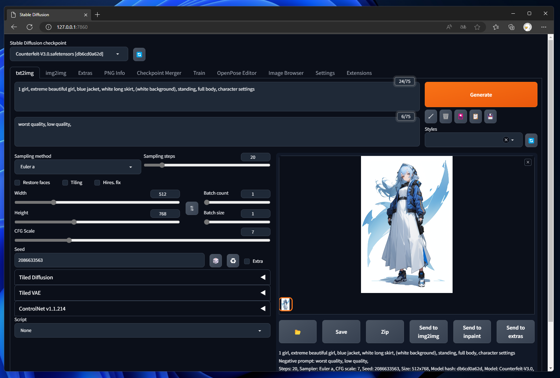560x378 pixels.
Task: Close the Stable Diffusion browser tab
Action: point(86,15)
